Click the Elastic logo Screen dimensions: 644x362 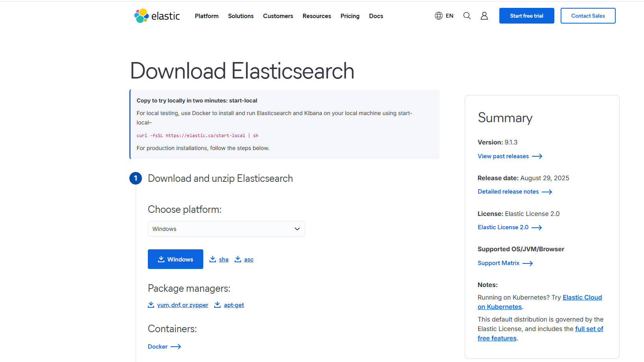157,16
